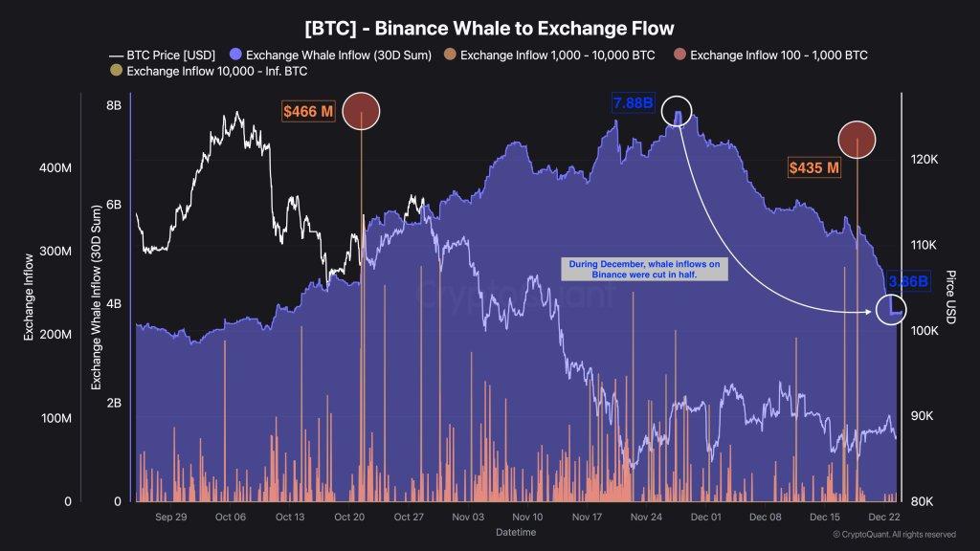Click the Dec 01 date tick
The height and width of the screenshot is (551, 980).
(706, 517)
